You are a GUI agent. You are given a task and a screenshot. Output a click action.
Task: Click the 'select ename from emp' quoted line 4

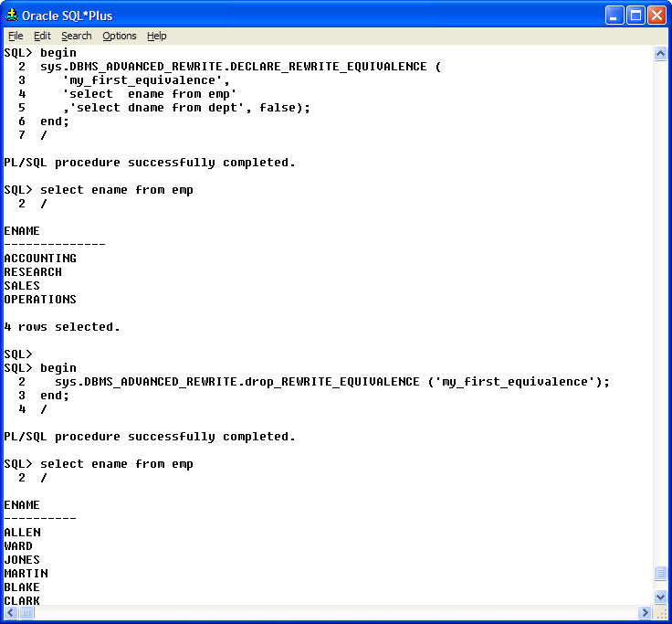tap(149, 94)
